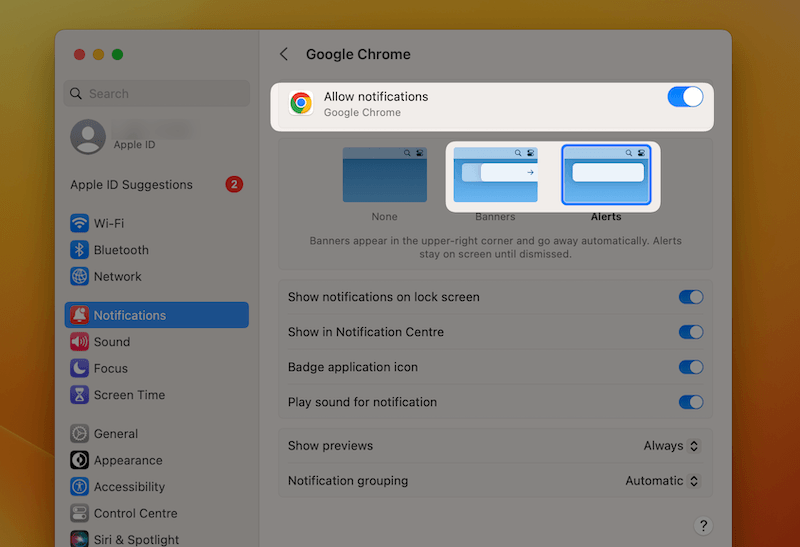This screenshot has height=547, width=800.
Task: Open Control Centre from its sidebar icon
Action: click(x=79, y=513)
